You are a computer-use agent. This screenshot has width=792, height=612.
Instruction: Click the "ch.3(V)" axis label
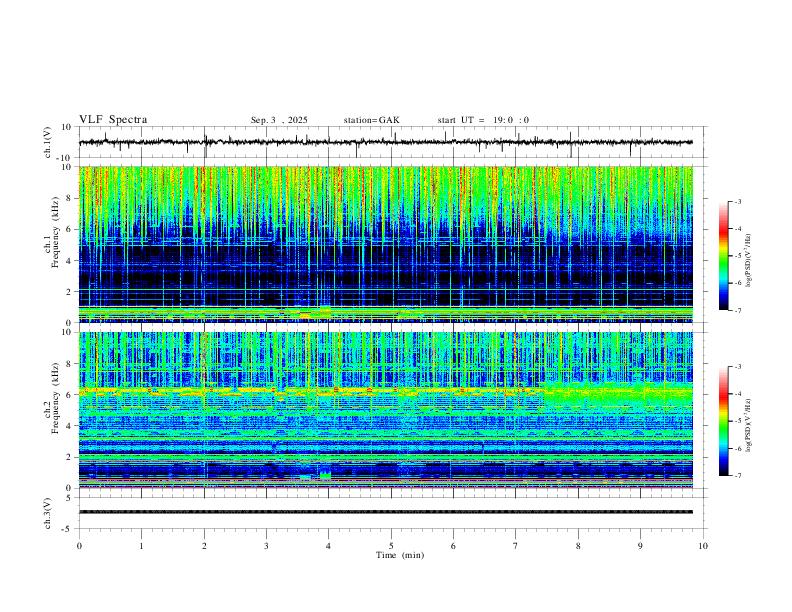tap(48, 514)
